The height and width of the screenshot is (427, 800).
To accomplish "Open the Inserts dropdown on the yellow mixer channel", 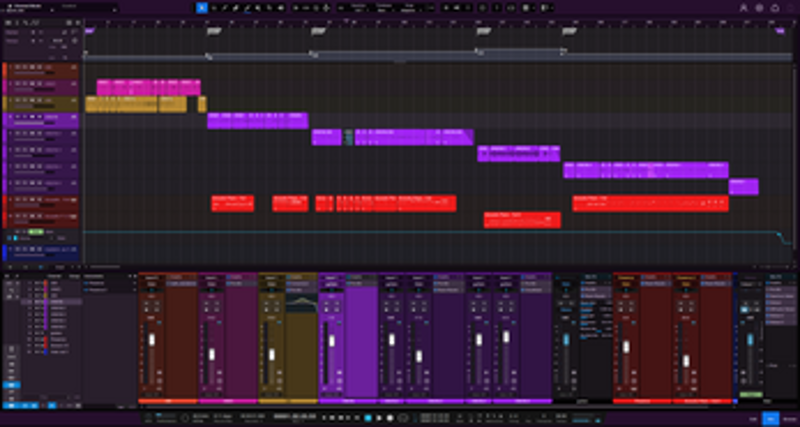I will [x=301, y=277].
